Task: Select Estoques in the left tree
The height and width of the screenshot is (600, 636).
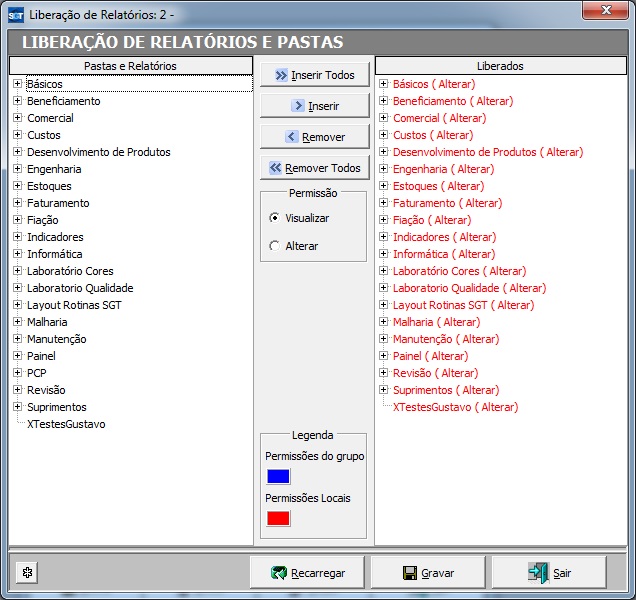Action: 49,186
